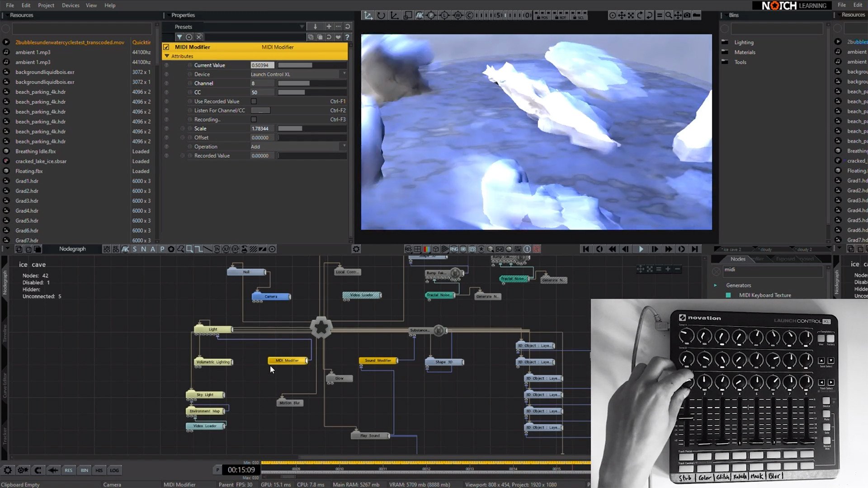Select the translate axes gizmo tool
This screenshot has height=488, width=868.
[368, 15]
